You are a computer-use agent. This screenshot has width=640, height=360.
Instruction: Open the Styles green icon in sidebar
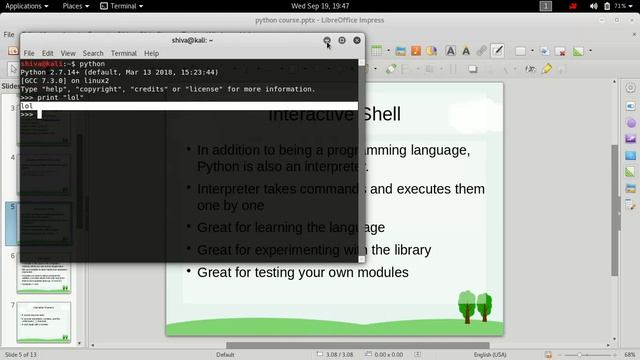630,172
